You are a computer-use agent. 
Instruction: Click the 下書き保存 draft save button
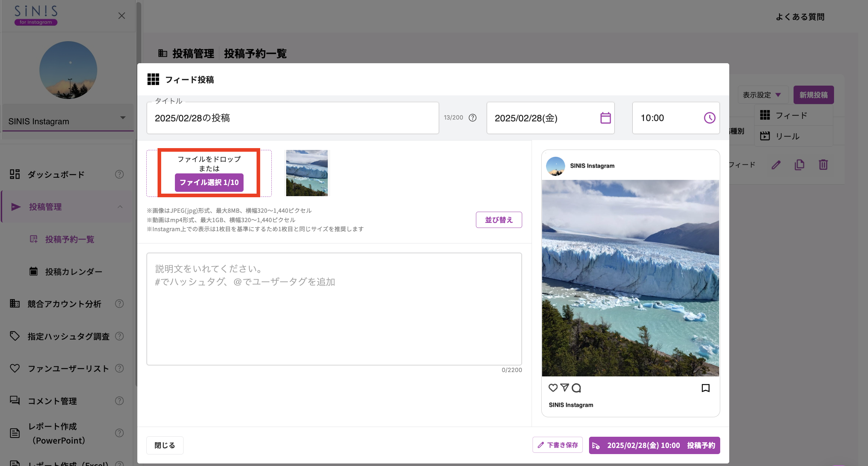(557, 445)
